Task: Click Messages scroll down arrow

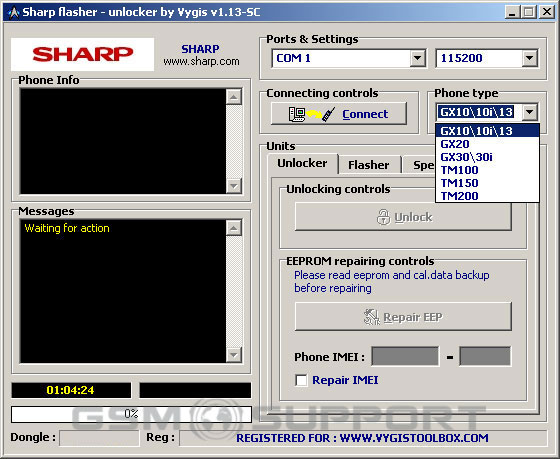Action: 234,355
